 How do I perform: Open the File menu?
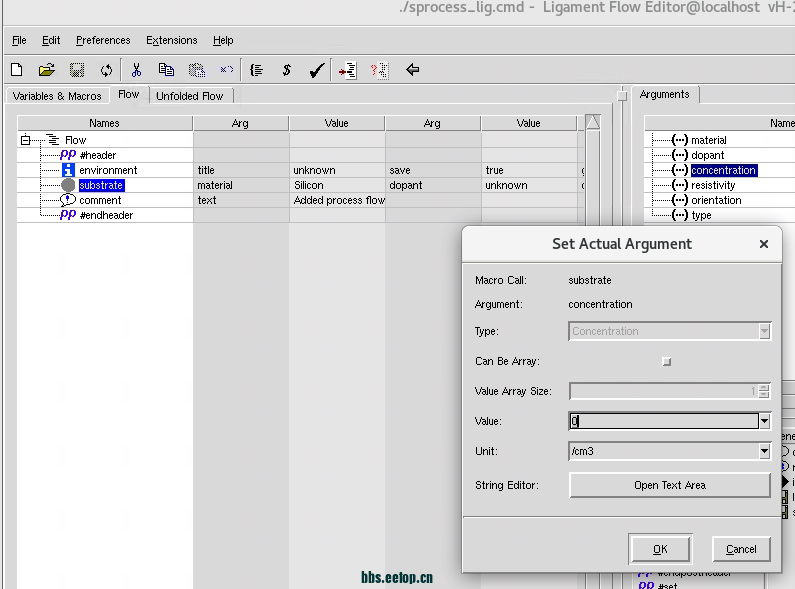point(19,40)
